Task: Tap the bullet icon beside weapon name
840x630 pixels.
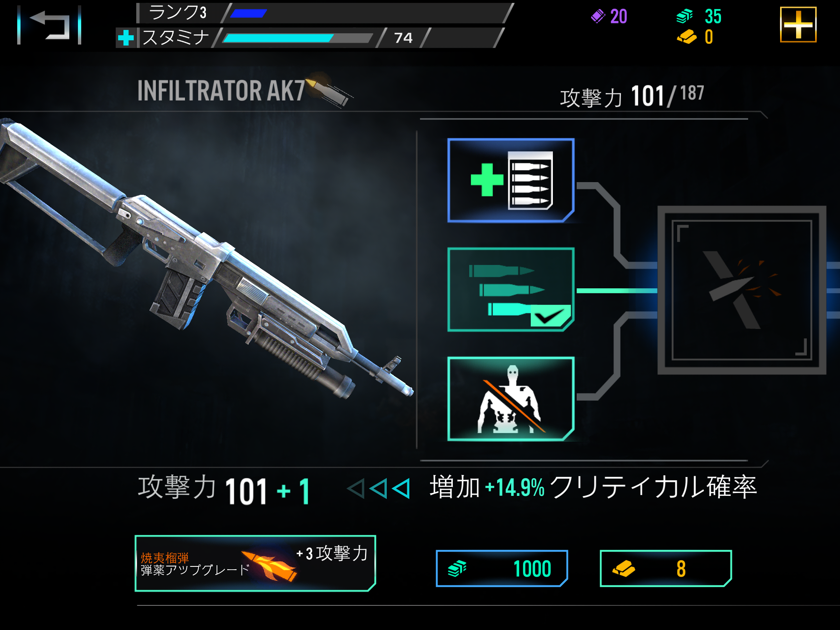Action: (329, 89)
